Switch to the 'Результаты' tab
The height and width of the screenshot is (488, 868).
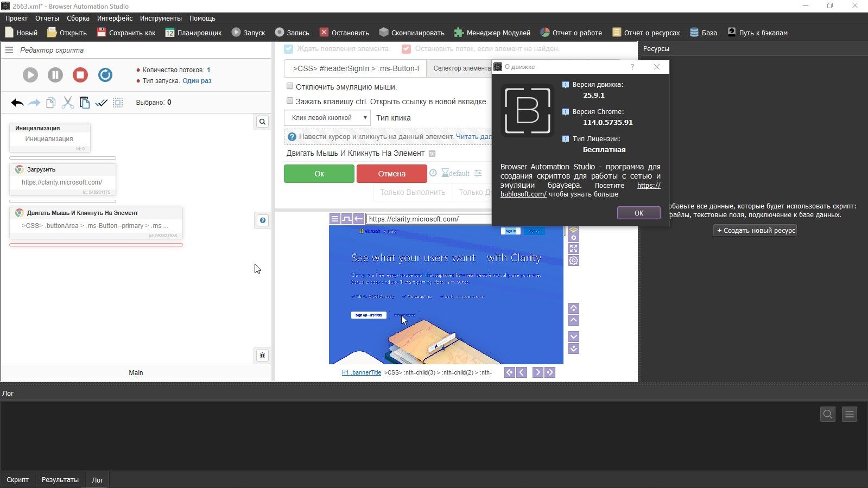60,480
